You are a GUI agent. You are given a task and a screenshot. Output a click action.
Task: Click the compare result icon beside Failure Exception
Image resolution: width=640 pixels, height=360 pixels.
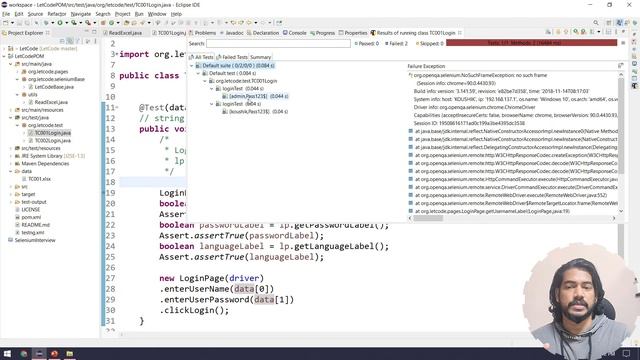(x=620, y=66)
